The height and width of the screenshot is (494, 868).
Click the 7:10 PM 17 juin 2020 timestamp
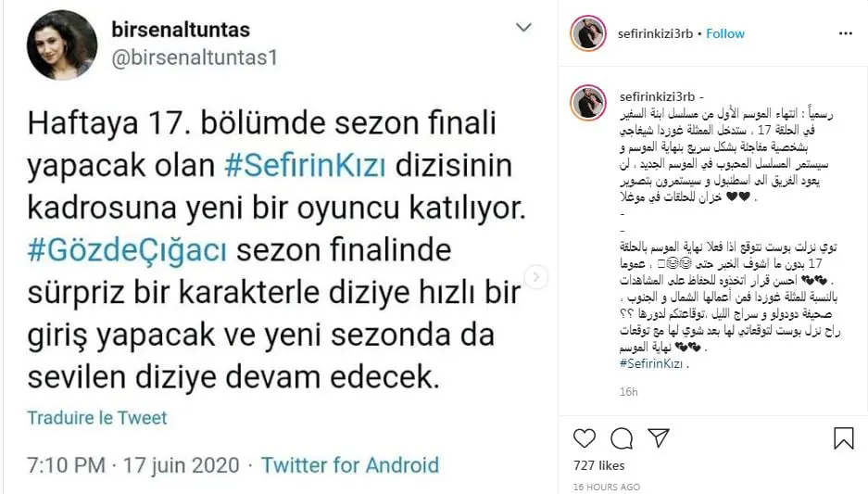[x=133, y=464]
